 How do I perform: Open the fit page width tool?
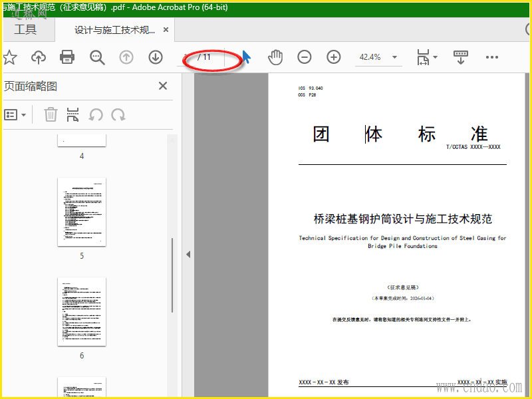[x=424, y=57]
